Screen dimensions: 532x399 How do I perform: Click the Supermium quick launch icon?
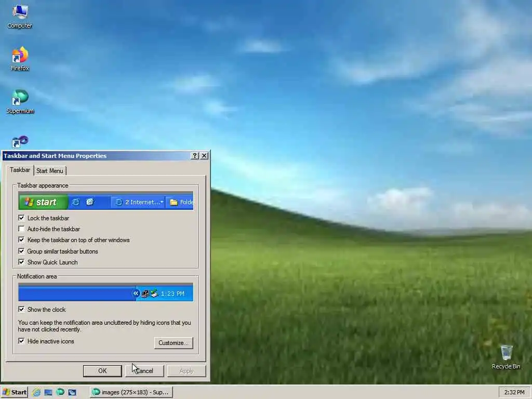pos(60,392)
